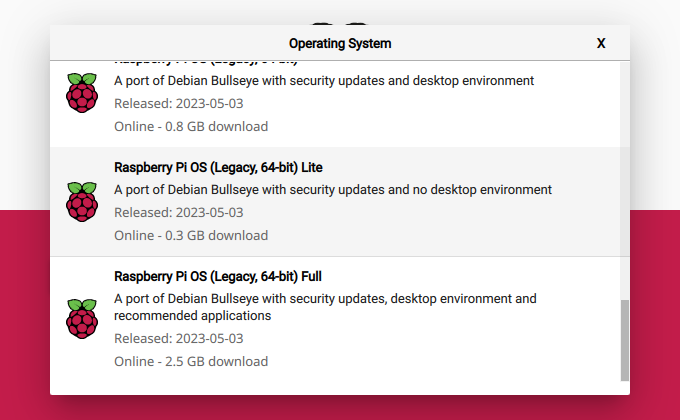Click the Operating System dialog title

coord(340,43)
